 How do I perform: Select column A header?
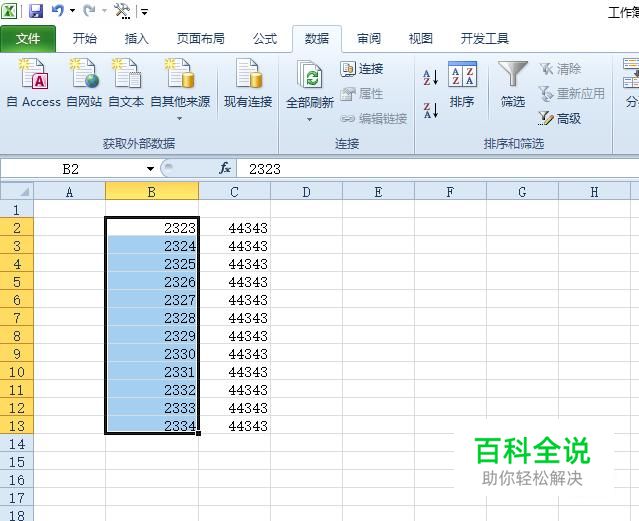click(x=69, y=192)
